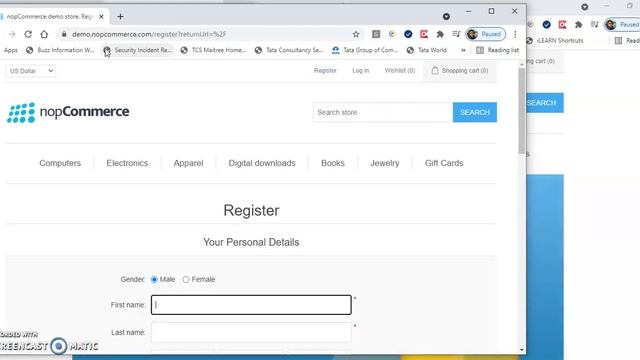Bookmark this page with the star icon
This screenshot has height=360, width=640.
(356, 34)
